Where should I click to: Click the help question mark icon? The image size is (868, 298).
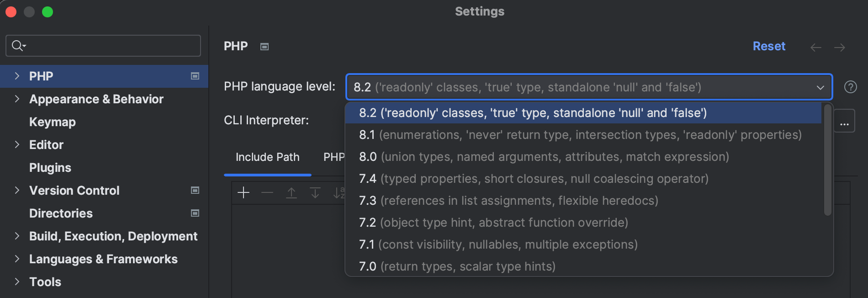click(x=850, y=87)
